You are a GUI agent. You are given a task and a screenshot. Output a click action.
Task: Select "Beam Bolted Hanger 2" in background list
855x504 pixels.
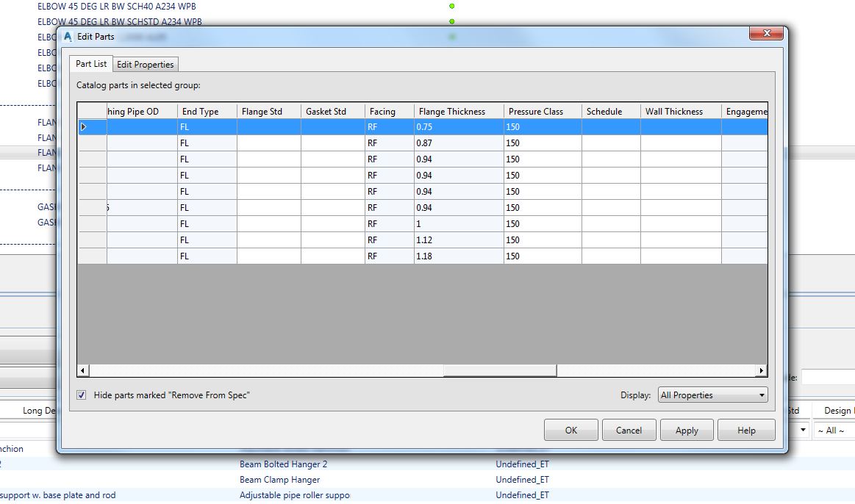tap(284, 464)
